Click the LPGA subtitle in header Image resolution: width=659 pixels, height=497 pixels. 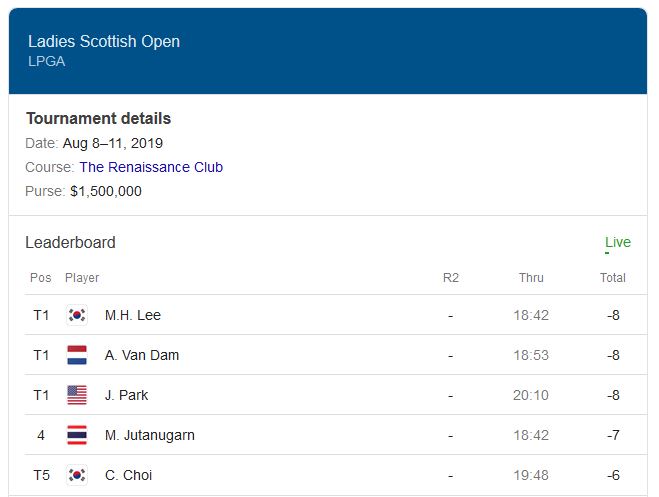click(46, 61)
